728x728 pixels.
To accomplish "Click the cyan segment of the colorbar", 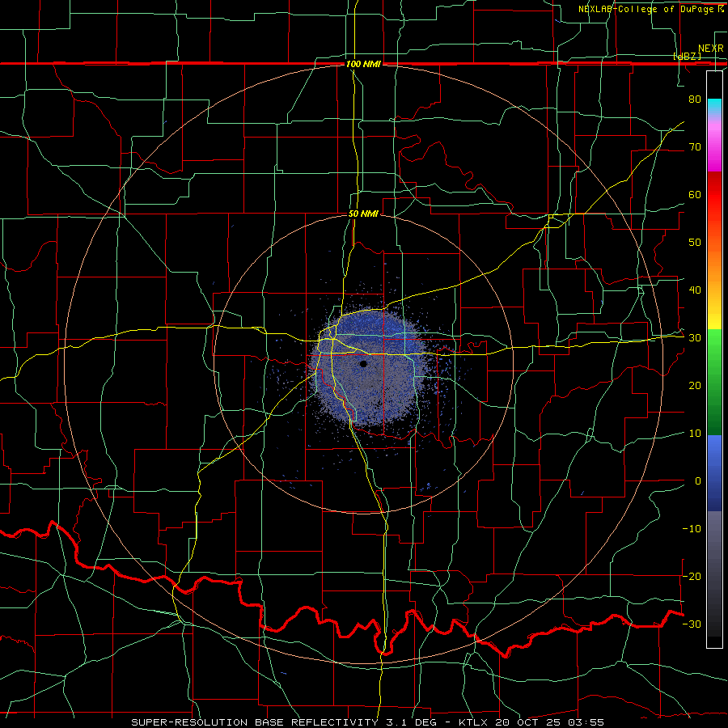I will point(714,106).
